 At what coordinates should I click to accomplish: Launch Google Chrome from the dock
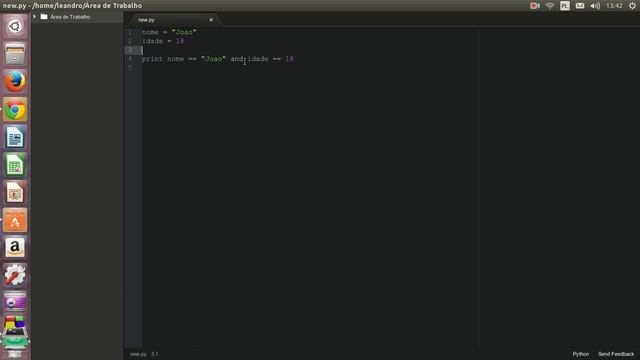[15, 109]
